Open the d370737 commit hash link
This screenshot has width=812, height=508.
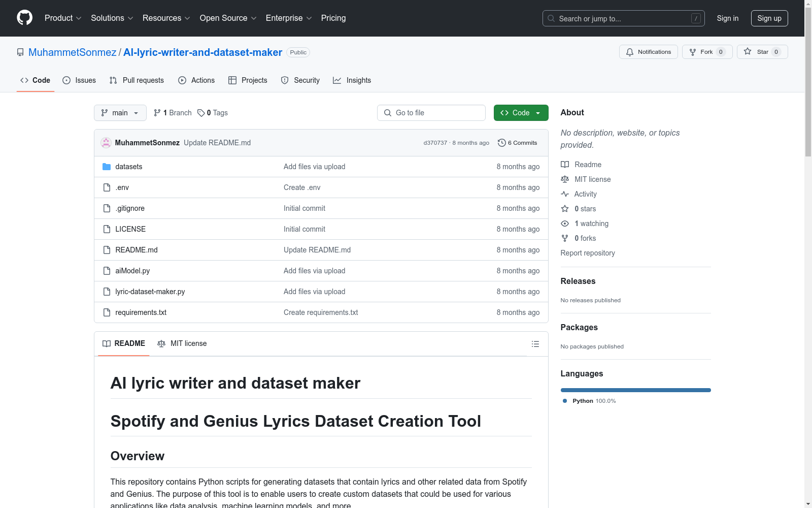(x=435, y=143)
